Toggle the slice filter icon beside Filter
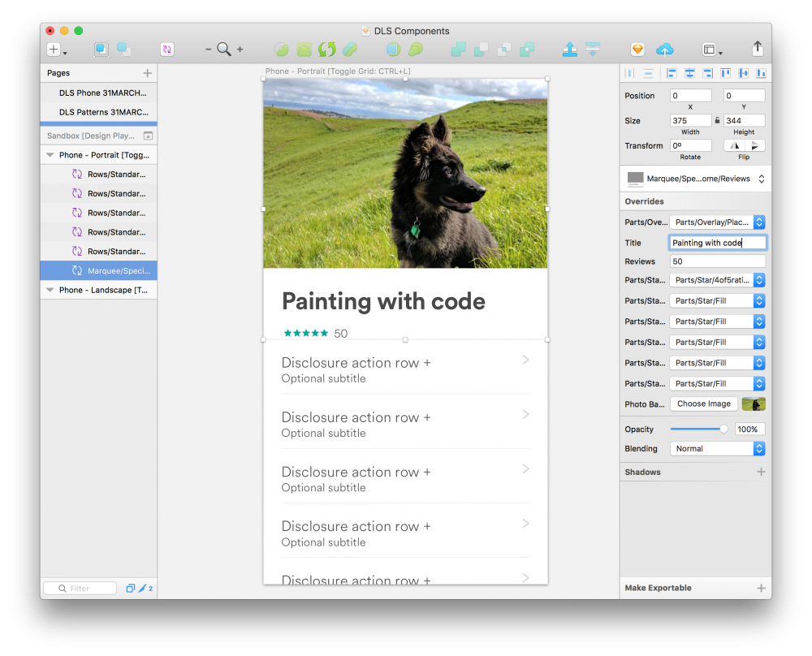The image size is (812, 656). pyautogui.click(x=142, y=588)
